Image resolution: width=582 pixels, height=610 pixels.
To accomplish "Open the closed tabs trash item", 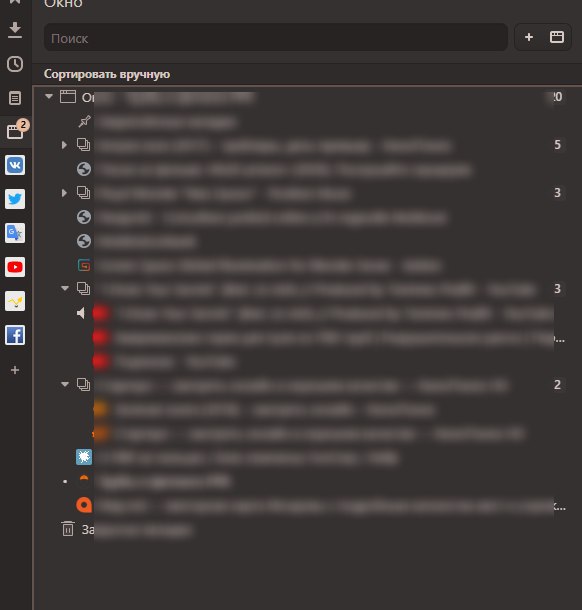I will coord(68,529).
